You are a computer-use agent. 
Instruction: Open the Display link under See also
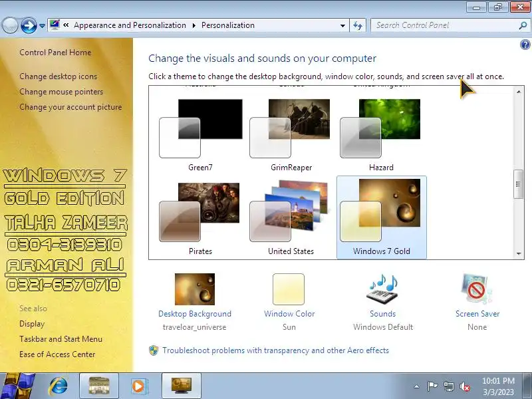[x=32, y=324]
